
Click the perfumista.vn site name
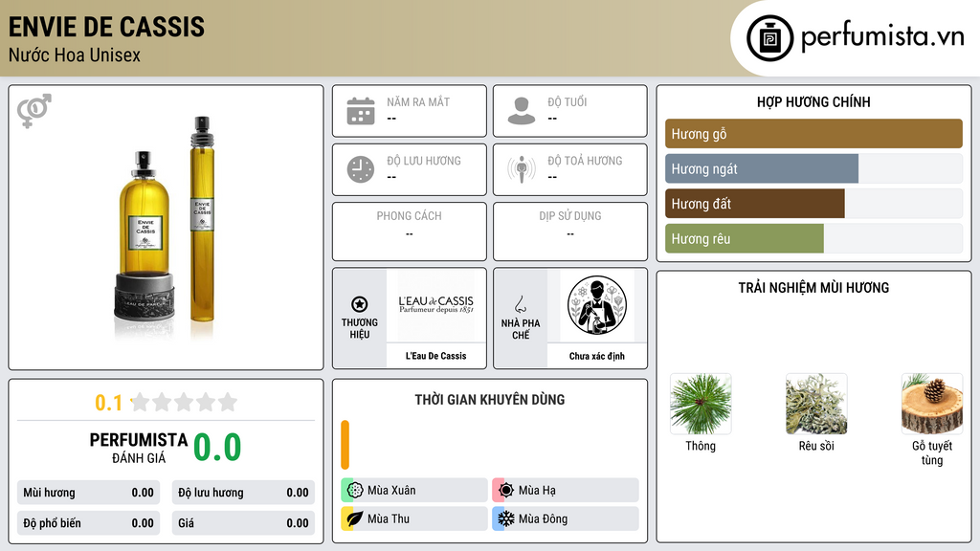[x=882, y=36]
